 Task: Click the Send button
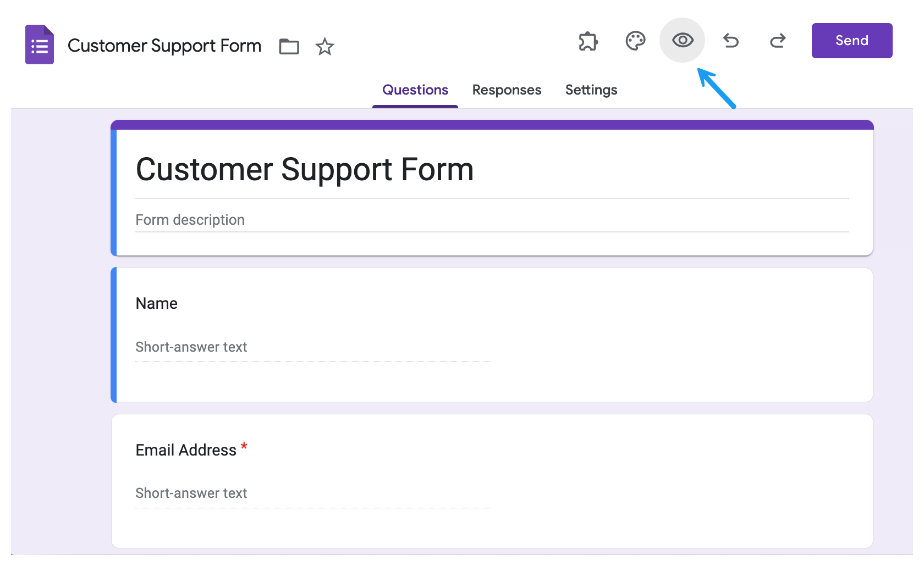(x=851, y=40)
